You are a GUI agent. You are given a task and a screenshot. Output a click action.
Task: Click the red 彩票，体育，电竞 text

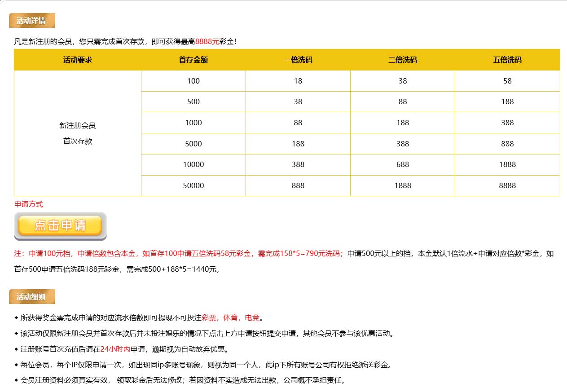pos(230,318)
